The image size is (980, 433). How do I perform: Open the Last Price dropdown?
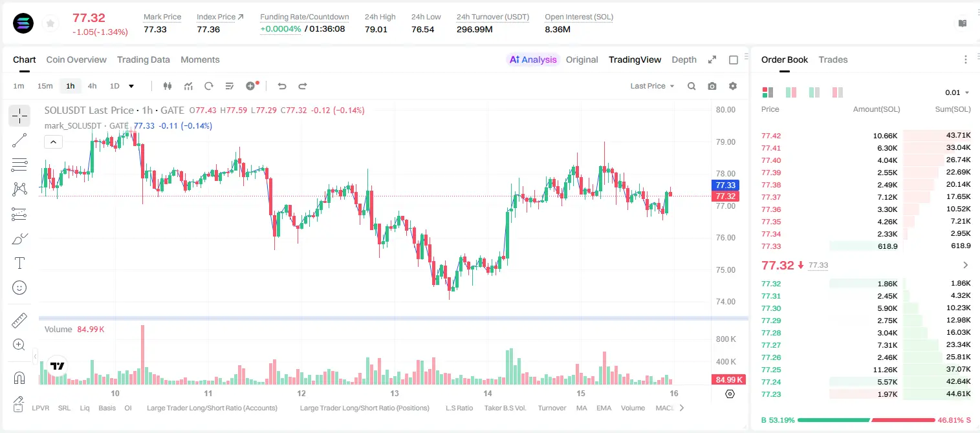coord(652,86)
